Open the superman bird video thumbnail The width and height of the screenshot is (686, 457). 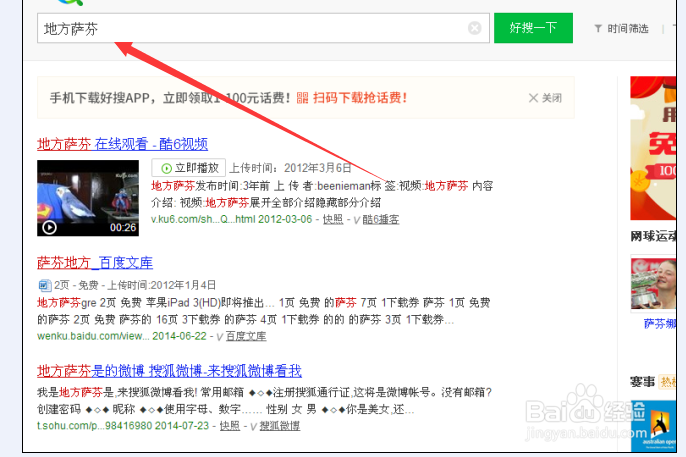[x=88, y=198]
